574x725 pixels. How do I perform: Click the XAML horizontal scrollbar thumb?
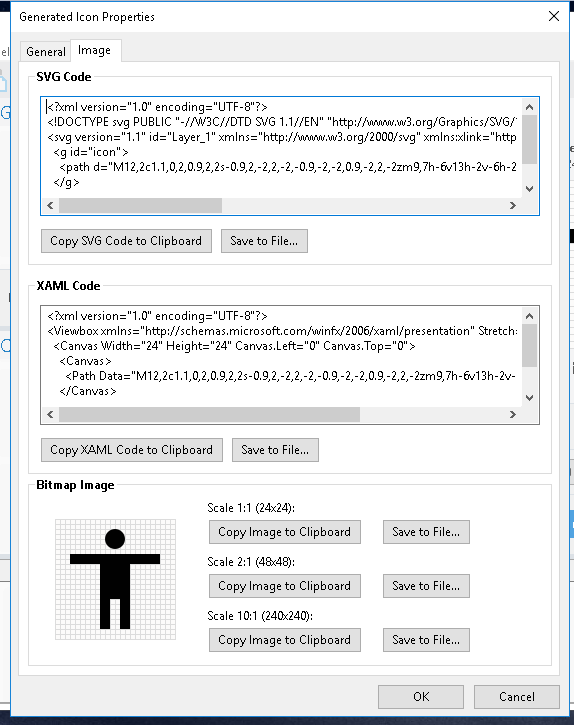click(209, 414)
